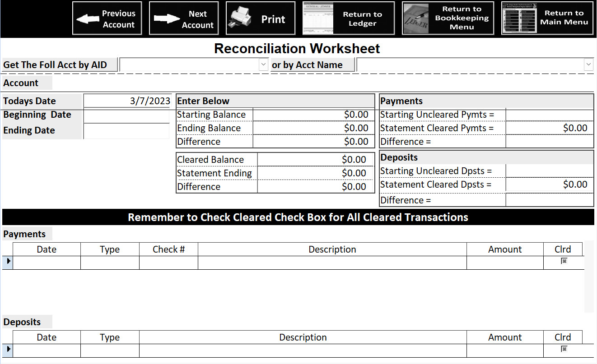This screenshot has height=364, width=597.
Task: Click the Deposits Difference value field
Action: tap(550, 200)
